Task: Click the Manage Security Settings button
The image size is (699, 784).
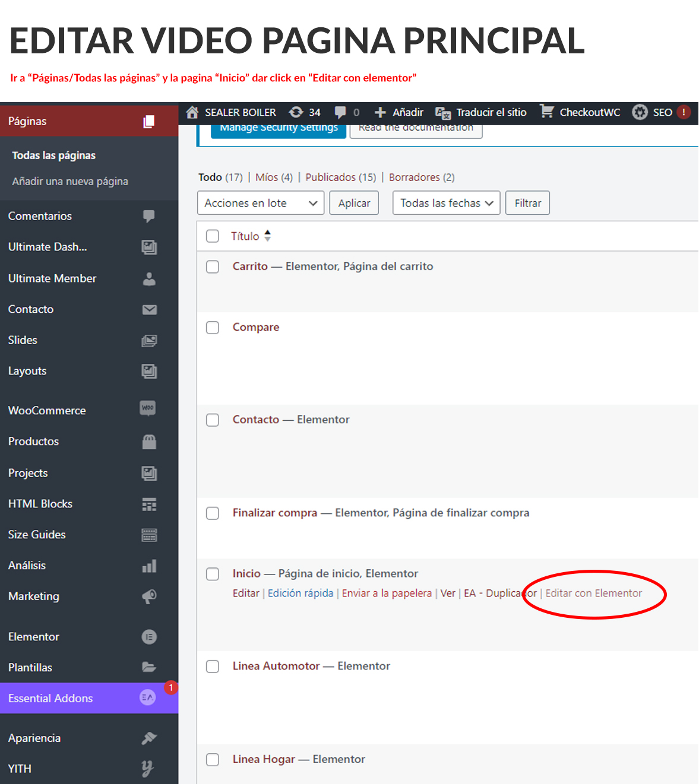Action: (279, 129)
